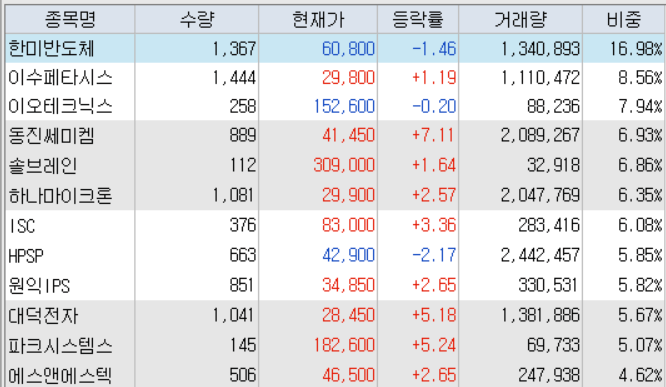Sort by 수량 column header
Screen dimensions: 666x387
[197, 20]
